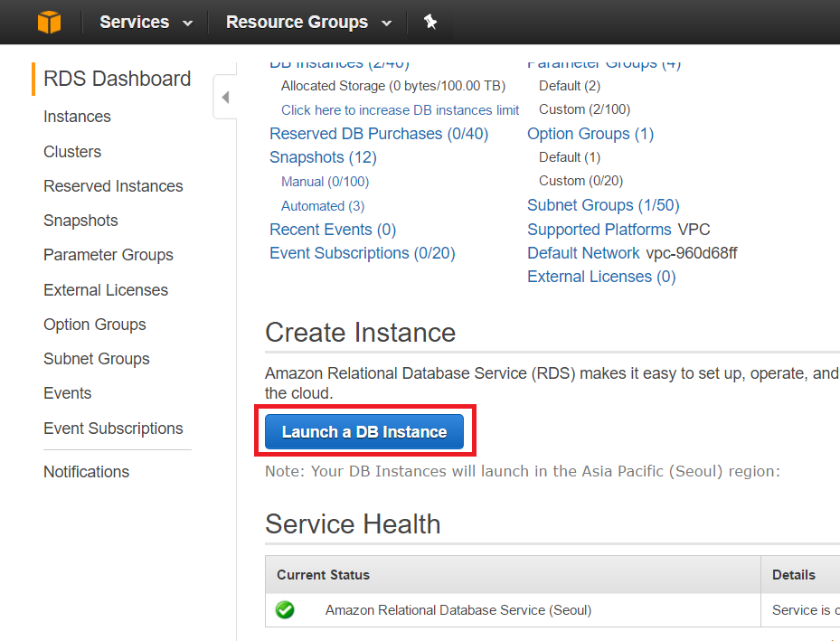Open Subnet Groups in sidebar
The height and width of the screenshot is (641, 840).
[97, 359]
